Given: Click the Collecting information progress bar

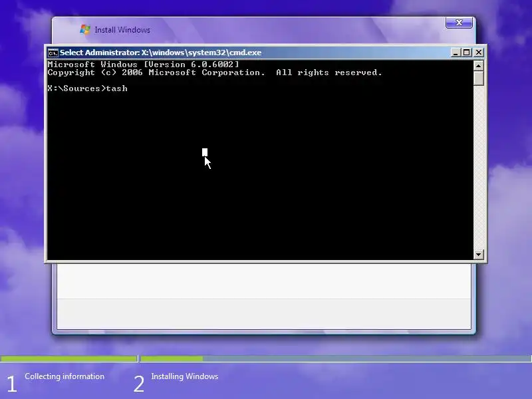Looking at the screenshot, I should click(x=68, y=358).
